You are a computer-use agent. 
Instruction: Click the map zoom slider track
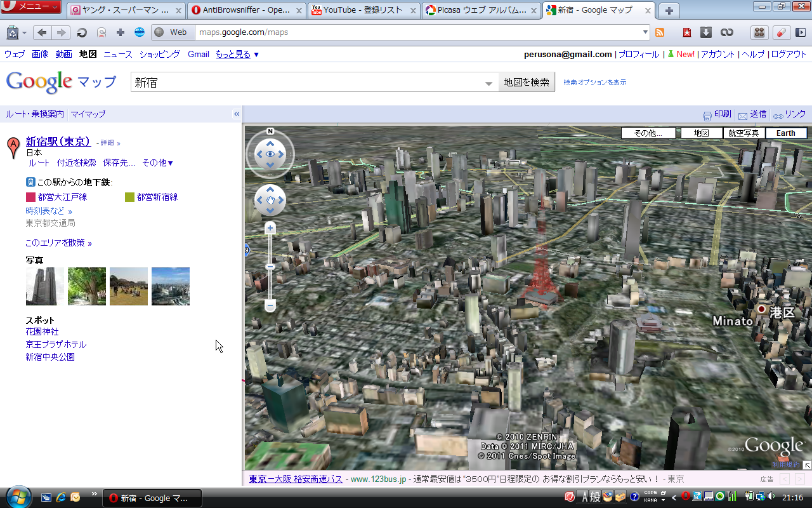[x=270, y=267]
